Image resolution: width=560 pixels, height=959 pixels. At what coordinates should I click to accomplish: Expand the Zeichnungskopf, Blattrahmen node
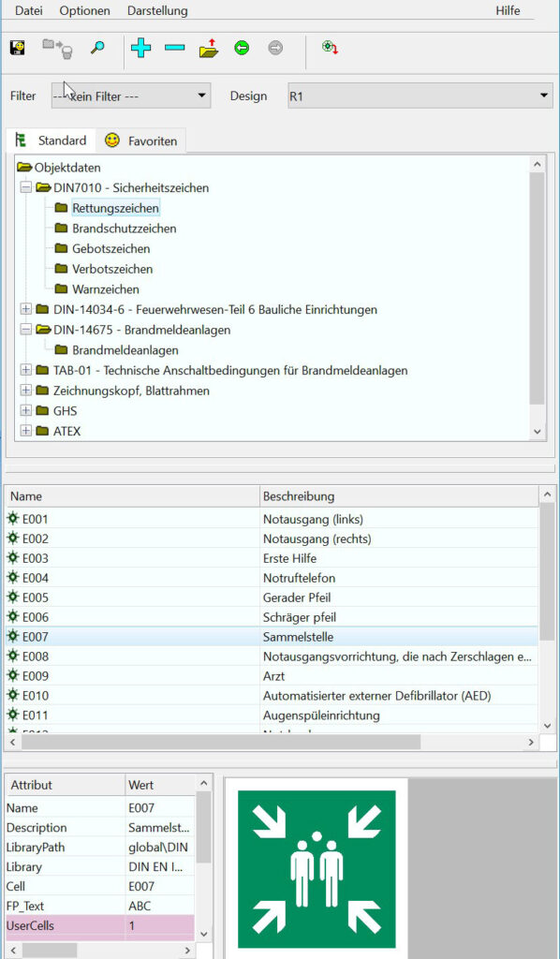25,391
